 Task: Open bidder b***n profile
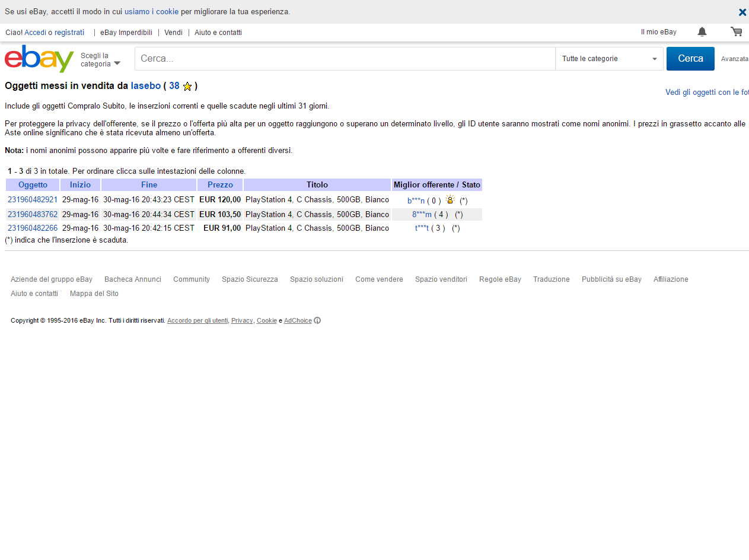coord(416,201)
